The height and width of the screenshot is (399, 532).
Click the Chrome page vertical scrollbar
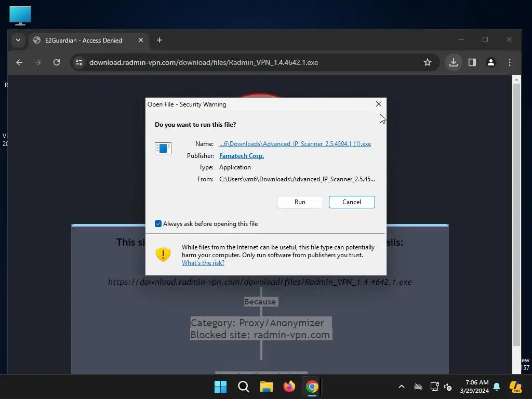(x=516, y=215)
